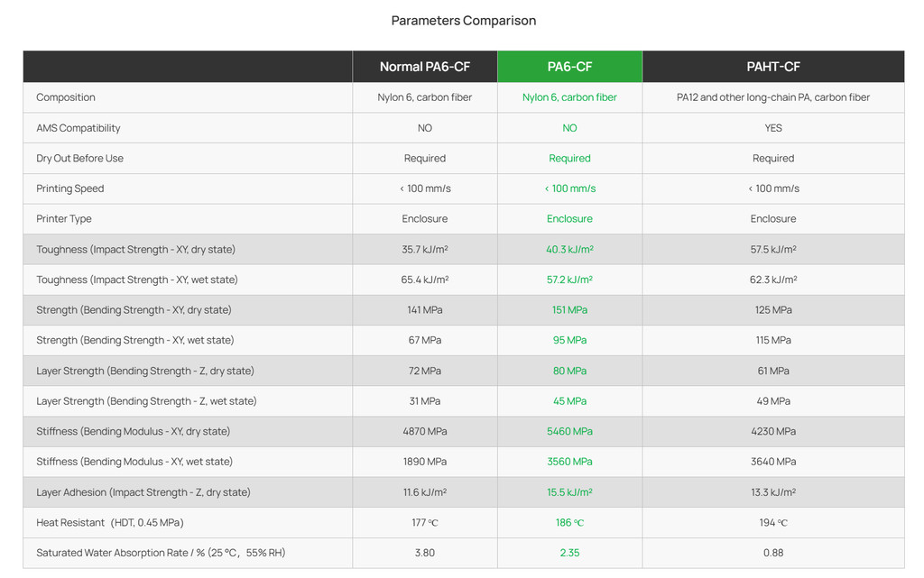924x578 pixels.
Task: Click the AMS Compatibility row label
Action: coord(79,128)
